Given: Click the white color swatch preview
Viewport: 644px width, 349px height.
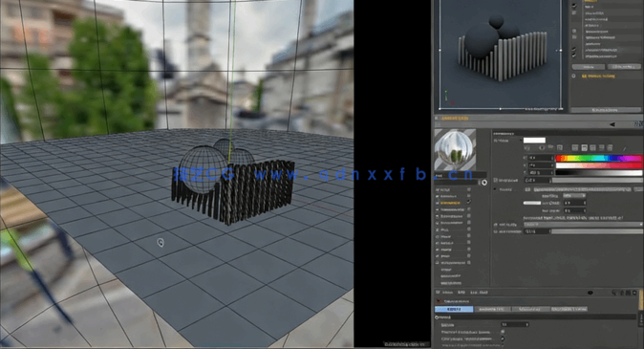Looking at the screenshot, I should (534, 141).
